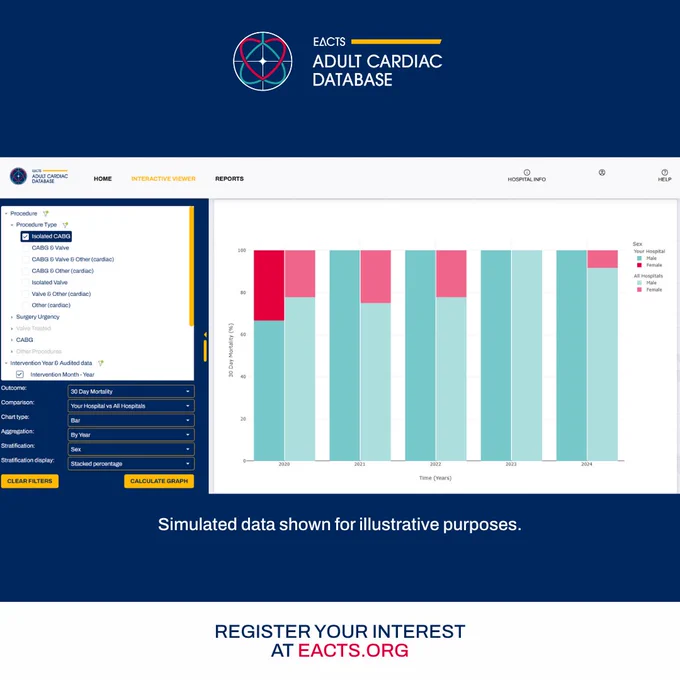
Task: Open the Outcome dropdown showing 30 Day Mortality
Action: (131, 392)
